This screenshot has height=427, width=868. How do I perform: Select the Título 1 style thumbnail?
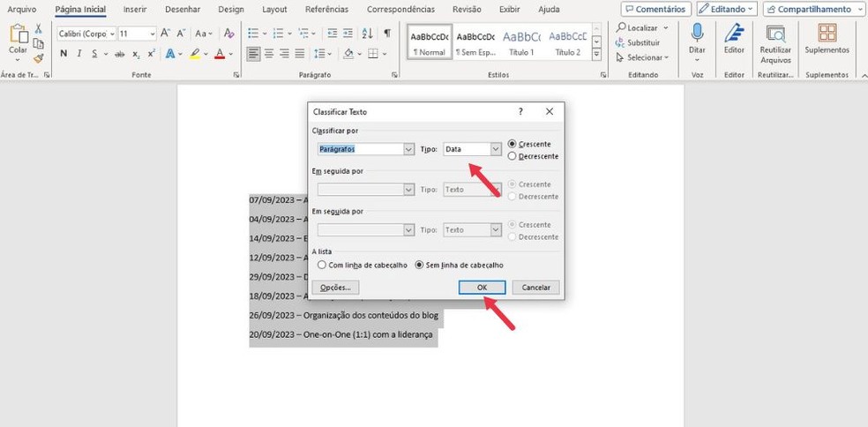522,42
